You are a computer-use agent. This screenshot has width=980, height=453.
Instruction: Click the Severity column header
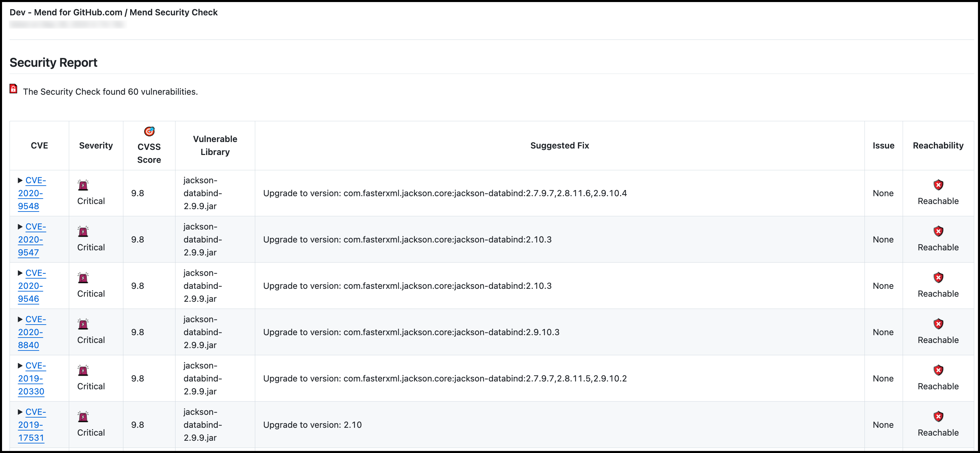96,145
